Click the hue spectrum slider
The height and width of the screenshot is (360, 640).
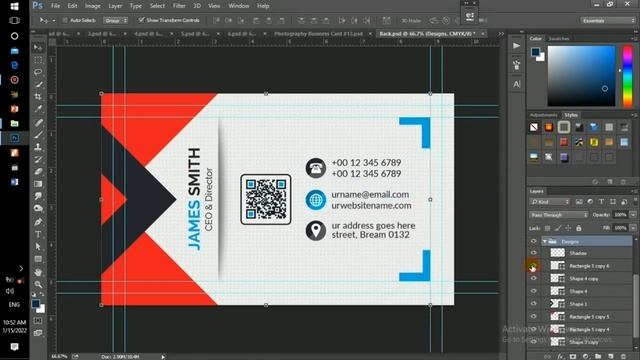627,76
